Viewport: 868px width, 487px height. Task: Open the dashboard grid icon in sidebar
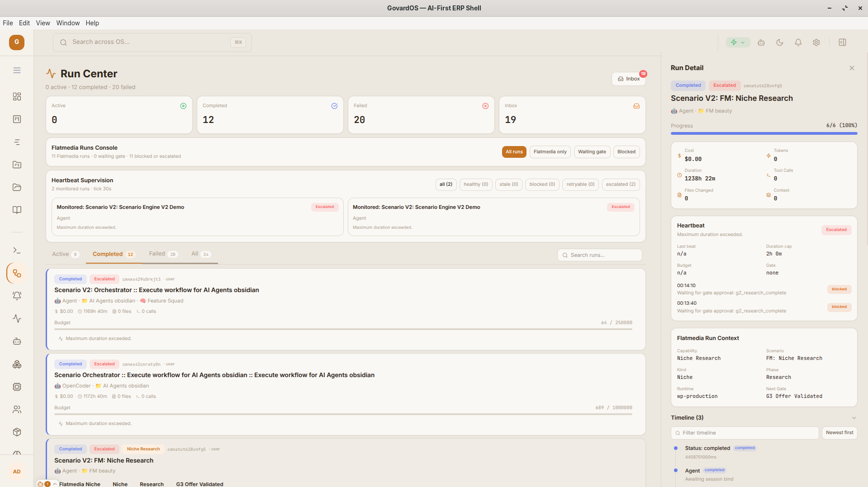coord(17,96)
